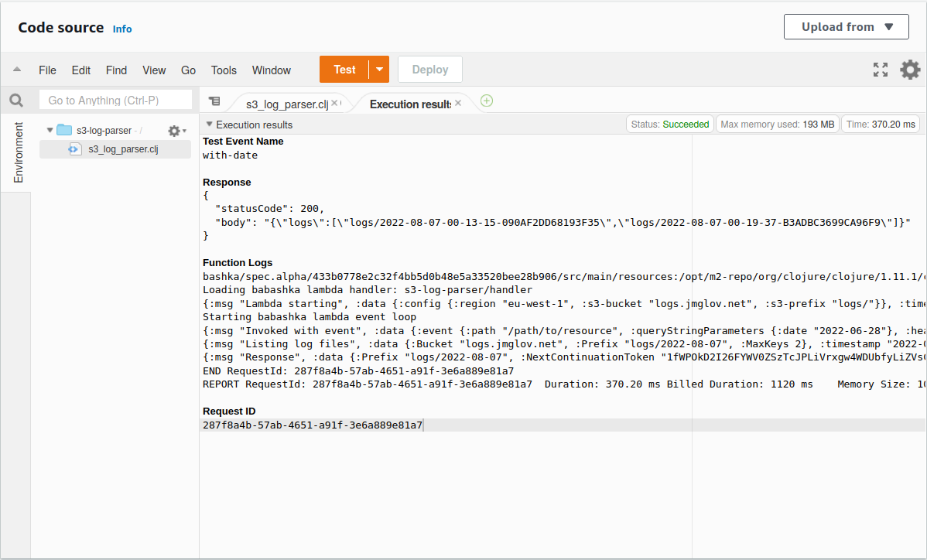This screenshot has width=927, height=560.
Task: Click the search magnifier icon in sidebar
Action: (16, 101)
